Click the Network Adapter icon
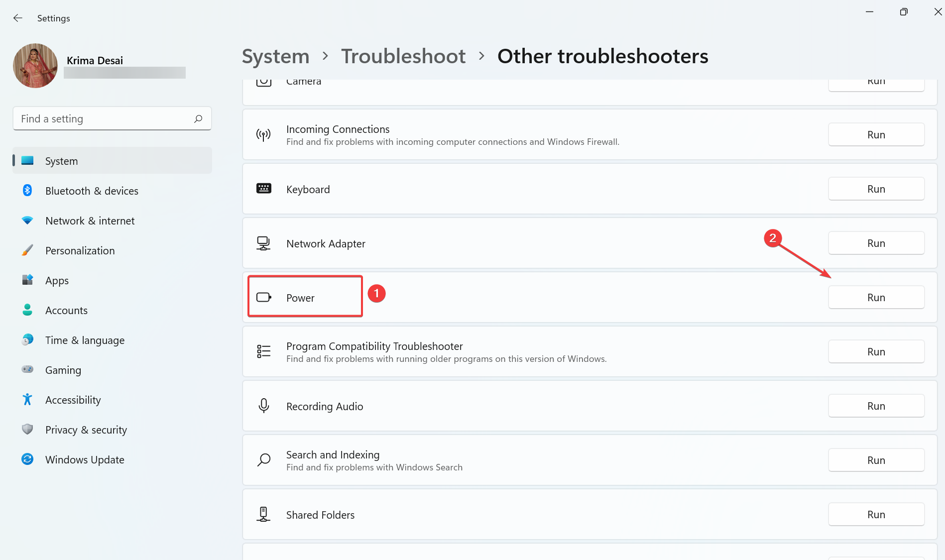 click(263, 243)
